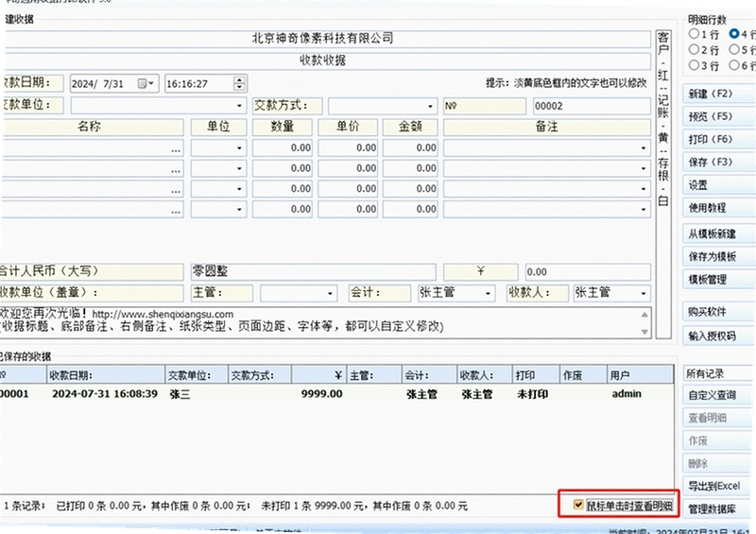Click the 零圆整 amount in words field
Viewport: 756px width, 534px height.
pos(314,271)
